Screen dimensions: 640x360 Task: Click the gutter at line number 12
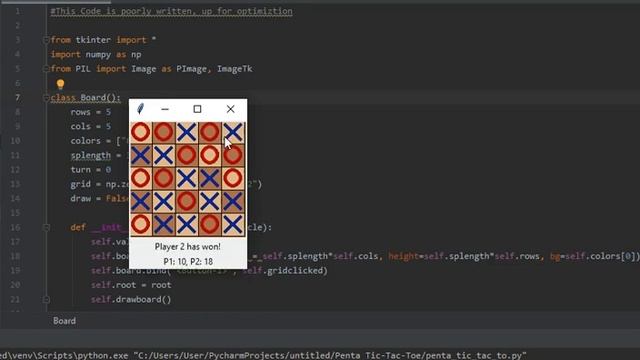pyautogui.click(x=15, y=170)
